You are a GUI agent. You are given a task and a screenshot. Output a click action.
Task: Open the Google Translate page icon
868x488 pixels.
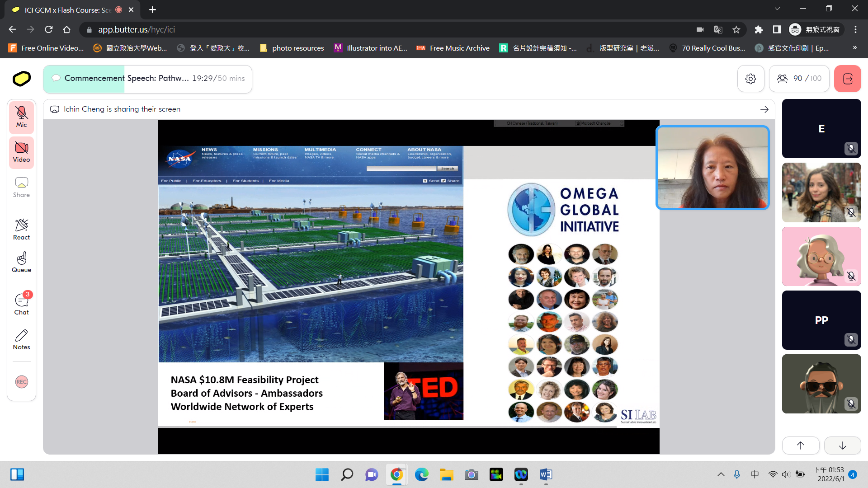pyautogui.click(x=718, y=29)
